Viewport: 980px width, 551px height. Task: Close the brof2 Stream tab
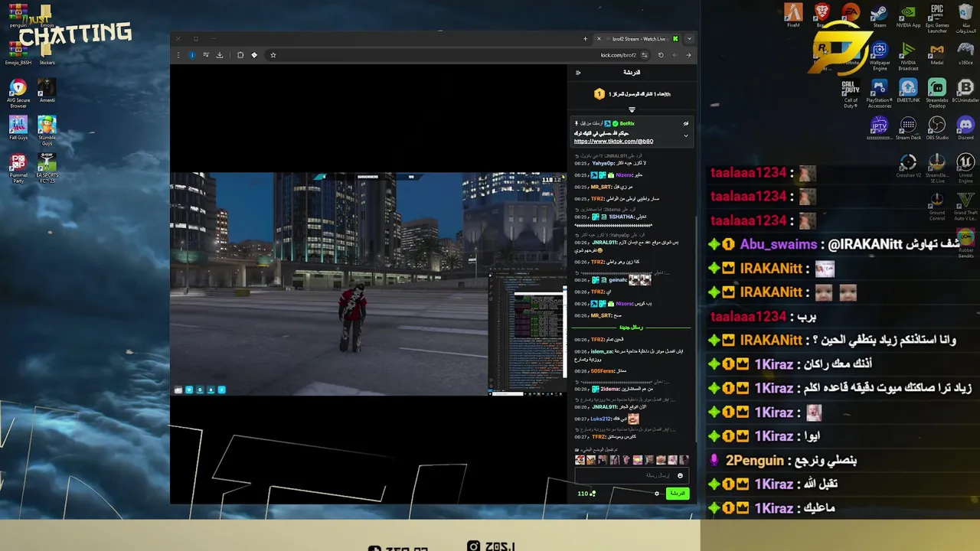point(599,39)
